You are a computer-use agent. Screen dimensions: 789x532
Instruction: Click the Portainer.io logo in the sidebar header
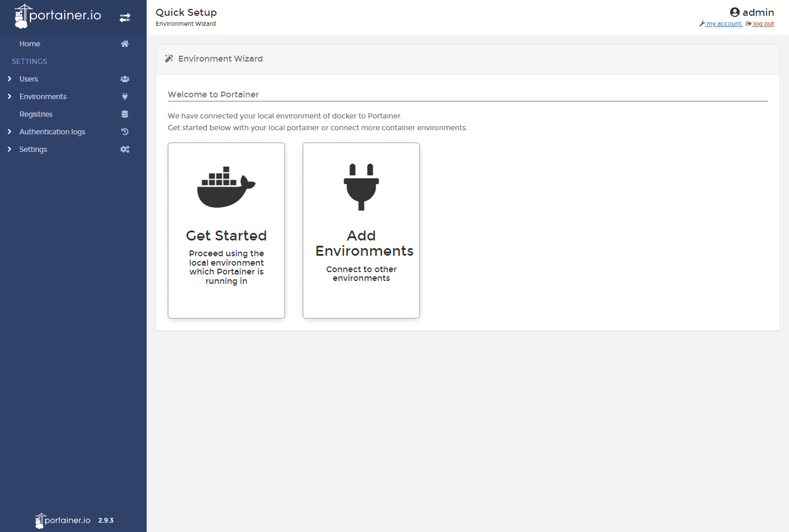pyautogui.click(x=57, y=16)
